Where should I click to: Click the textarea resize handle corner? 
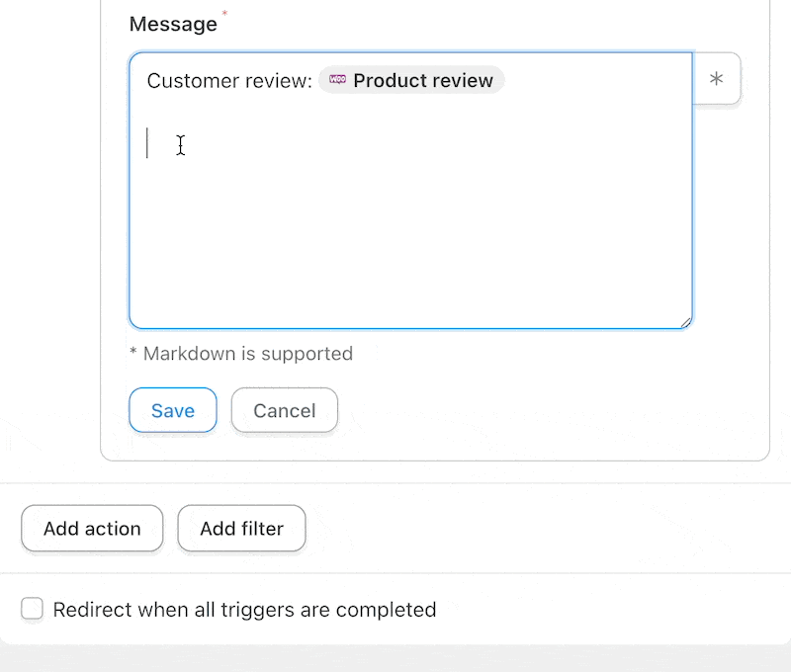[x=685, y=322]
